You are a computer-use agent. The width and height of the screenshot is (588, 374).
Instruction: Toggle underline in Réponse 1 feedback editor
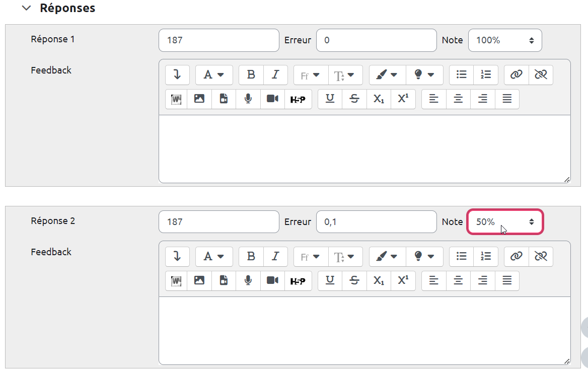coord(330,99)
